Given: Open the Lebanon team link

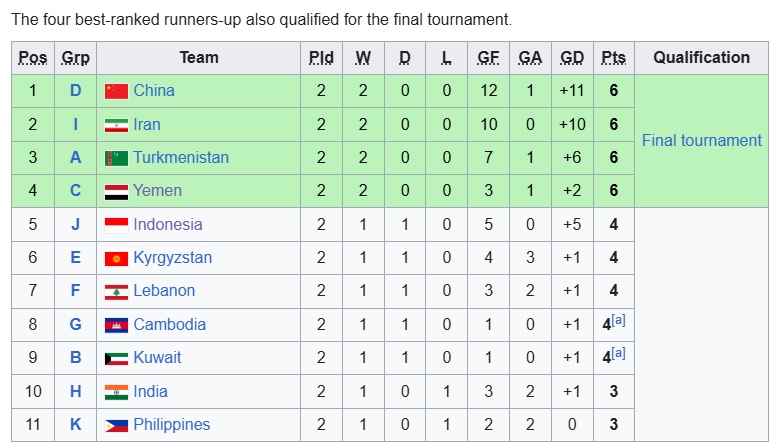Looking at the screenshot, I should (164, 291).
